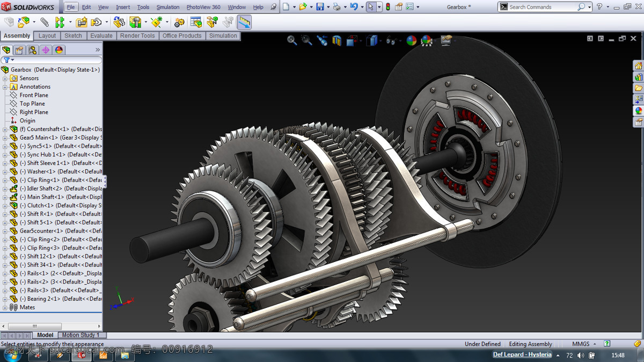
Task: Click Edit Appearance color ball icon
Action: coord(411,40)
